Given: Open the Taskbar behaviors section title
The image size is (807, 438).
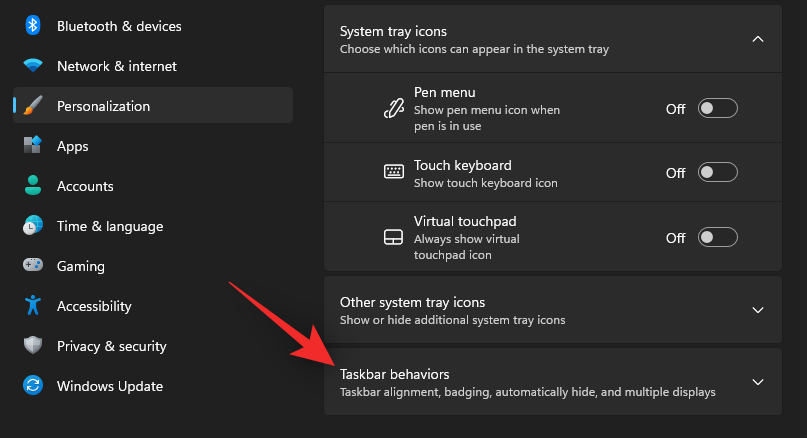Looking at the screenshot, I should [x=394, y=374].
